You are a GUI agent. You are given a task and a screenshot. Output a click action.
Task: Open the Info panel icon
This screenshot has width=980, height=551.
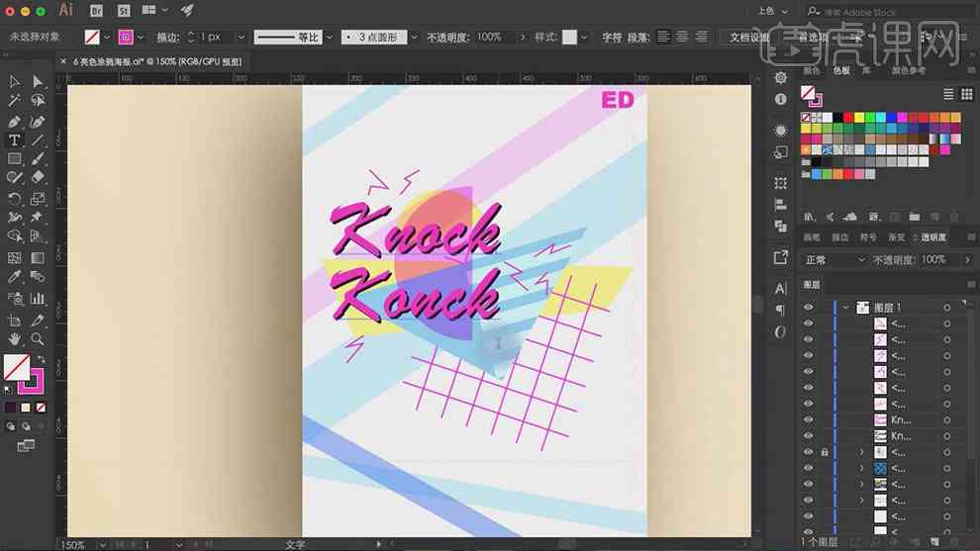point(781,99)
